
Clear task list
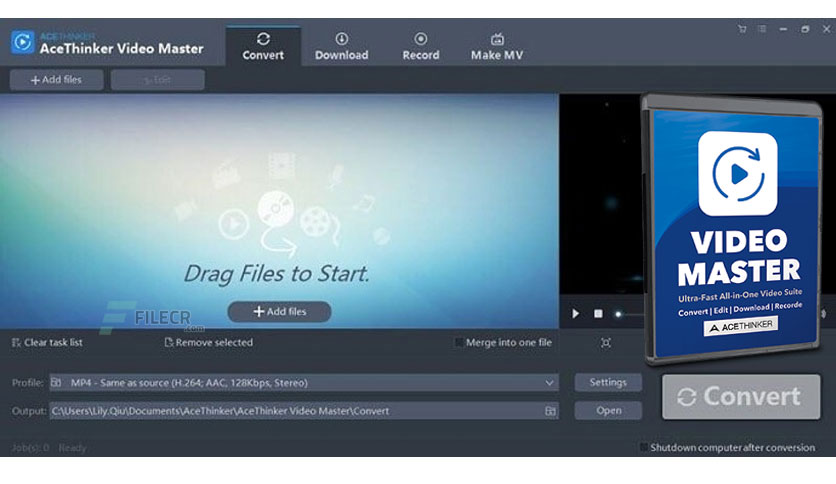point(47,342)
